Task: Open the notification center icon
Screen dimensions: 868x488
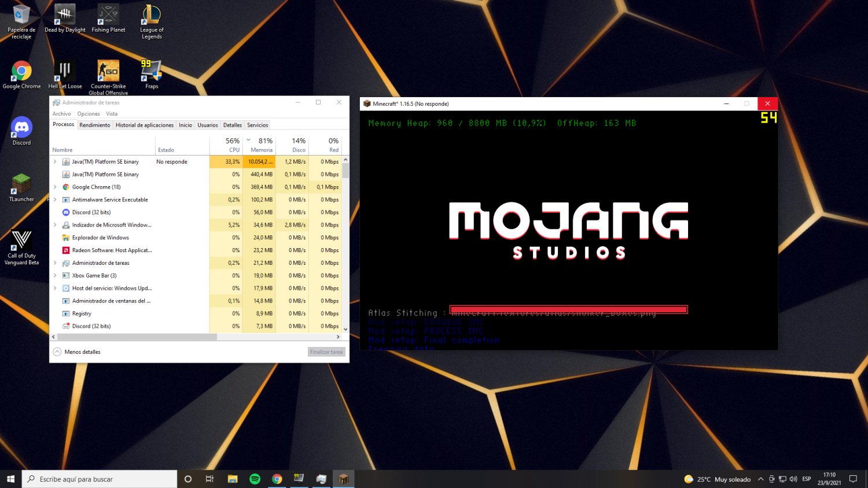Action: point(853,479)
